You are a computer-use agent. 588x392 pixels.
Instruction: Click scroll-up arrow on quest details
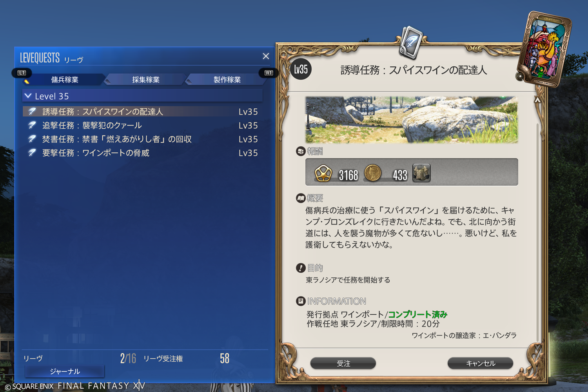coord(537,100)
